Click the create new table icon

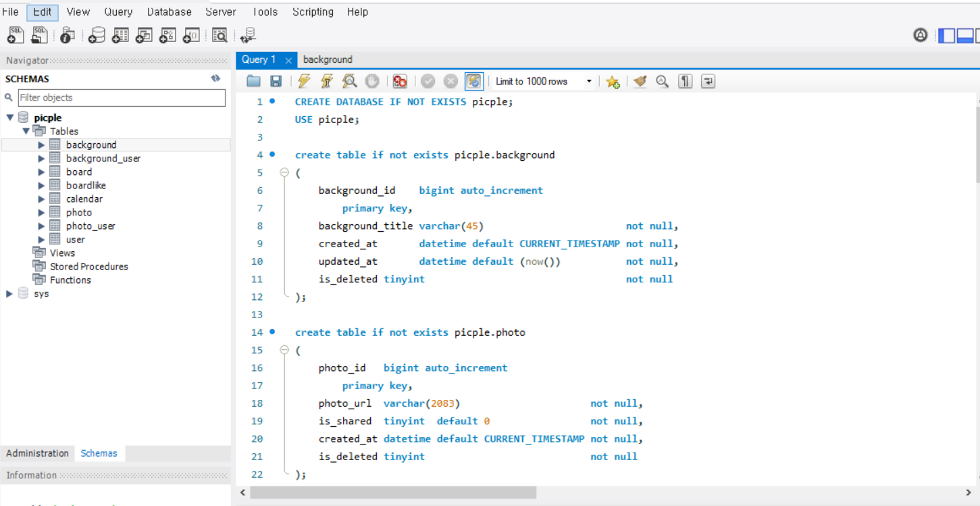point(121,35)
